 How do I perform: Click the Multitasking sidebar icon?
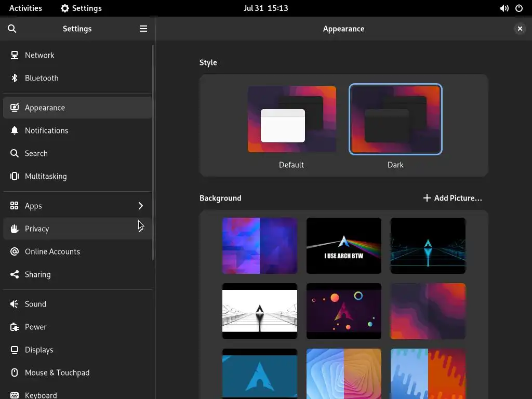[14, 176]
